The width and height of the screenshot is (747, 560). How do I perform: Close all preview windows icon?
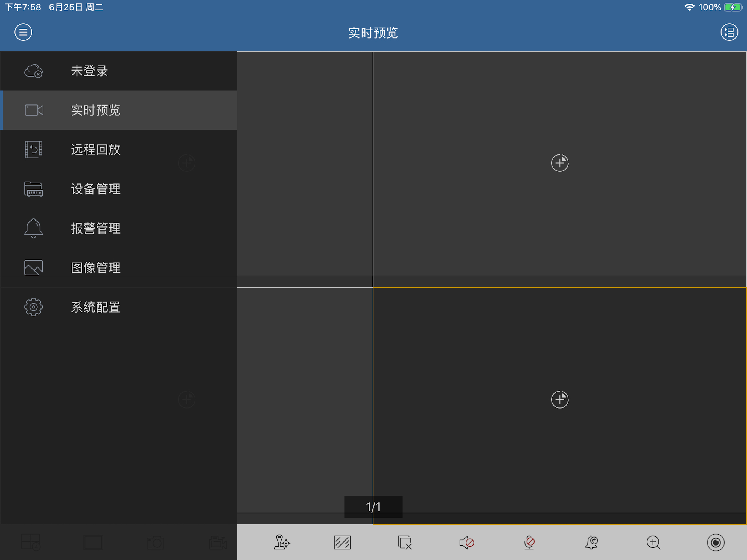click(404, 542)
